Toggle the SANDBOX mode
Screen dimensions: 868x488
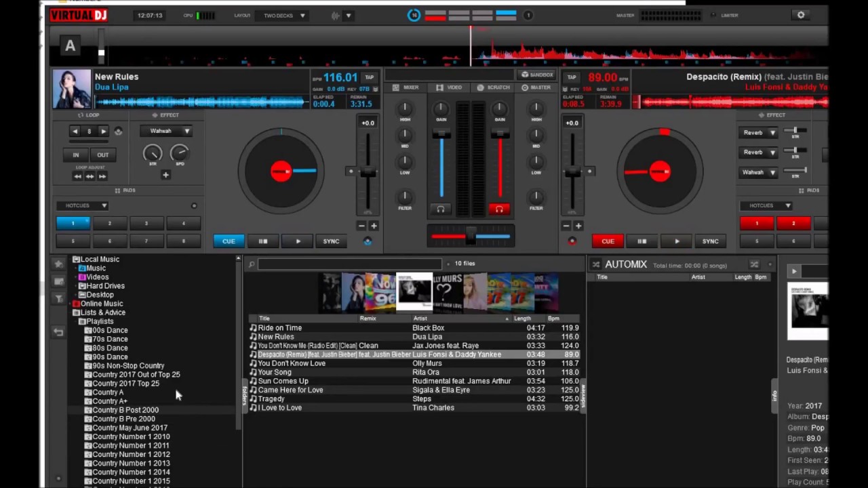(x=537, y=75)
